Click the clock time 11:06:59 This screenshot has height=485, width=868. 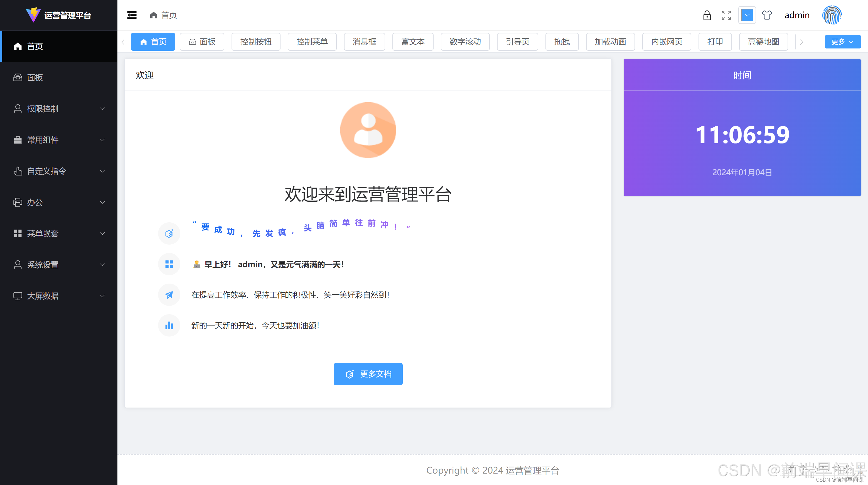tap(742, 135)
